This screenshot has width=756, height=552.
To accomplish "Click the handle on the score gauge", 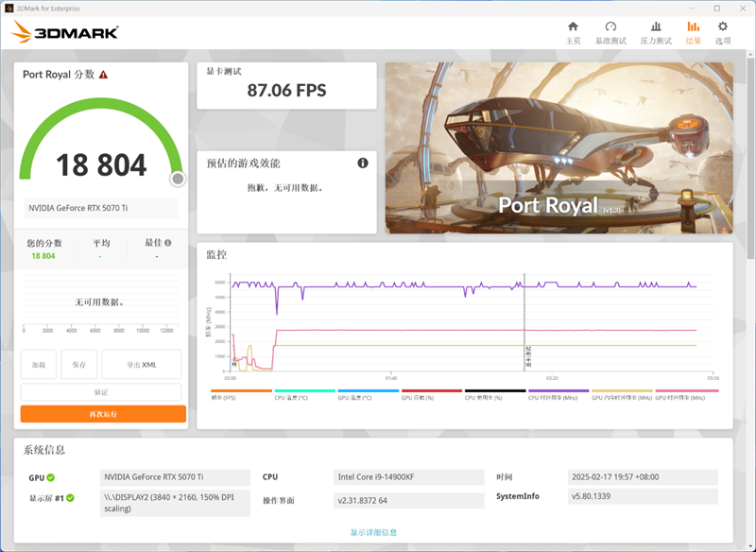I will coord(177,178).
